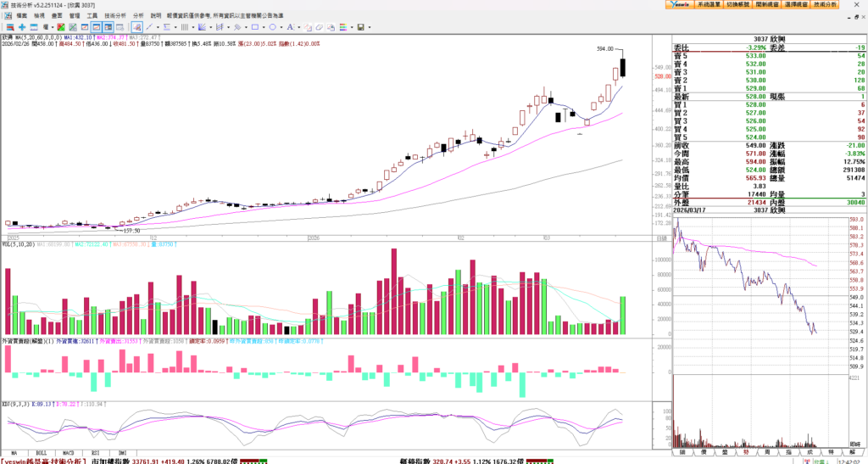Screen dimensions: 868x464
Task: Toggle the red-green color chart icon
Action: click(x=60, y=27)
